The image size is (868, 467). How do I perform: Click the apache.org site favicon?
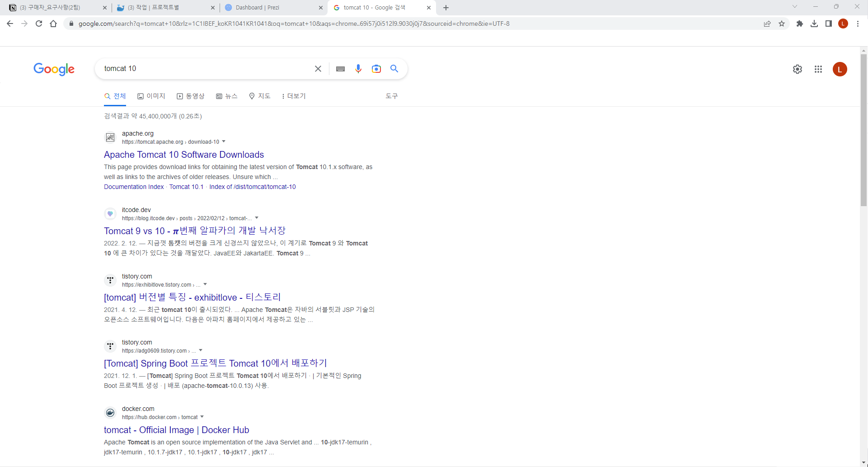point(110,137)
